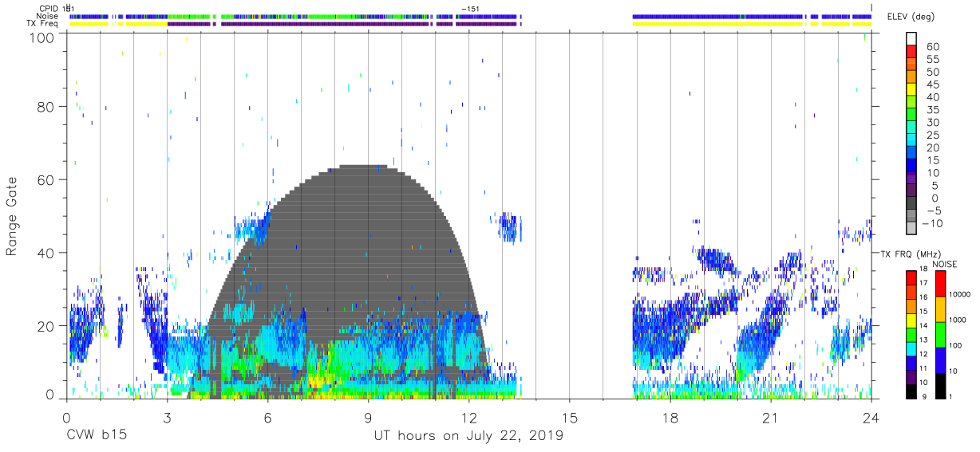Select the yellow swatch in elevation colorbar
The height and width of the screenshot is (452, 980).
pos(912,91)
